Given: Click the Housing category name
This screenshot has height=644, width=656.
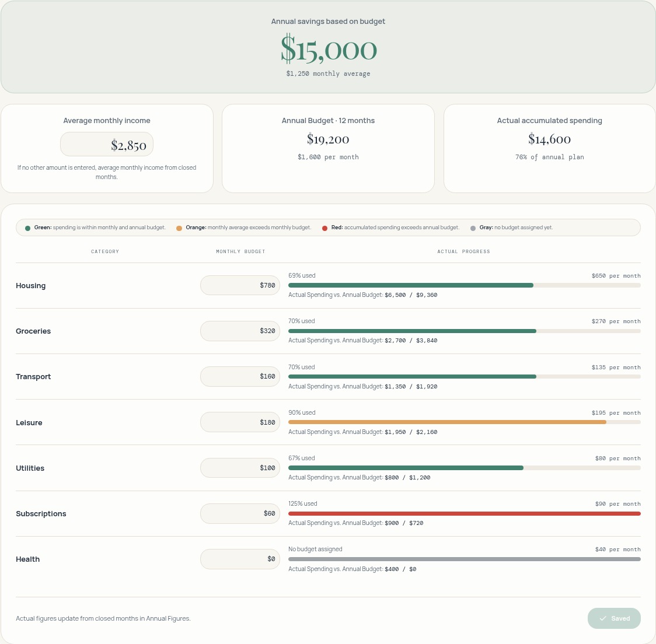Looking at the screenshot, I should click(30, 286).
